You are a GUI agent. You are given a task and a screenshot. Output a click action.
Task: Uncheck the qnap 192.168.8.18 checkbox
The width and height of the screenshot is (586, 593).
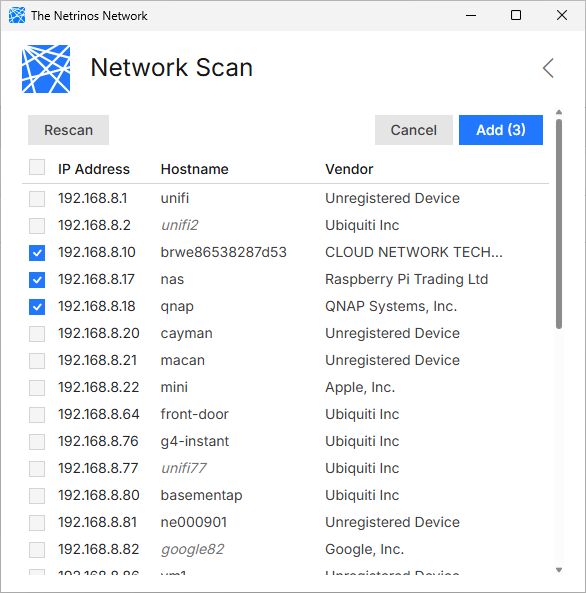pos(37,307)
